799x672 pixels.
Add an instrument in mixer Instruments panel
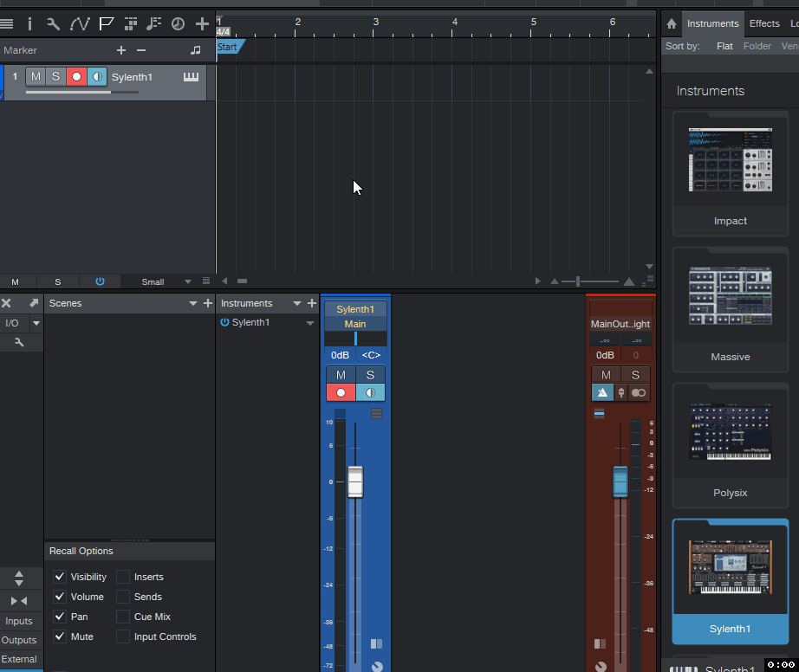(x=312, y=303)
